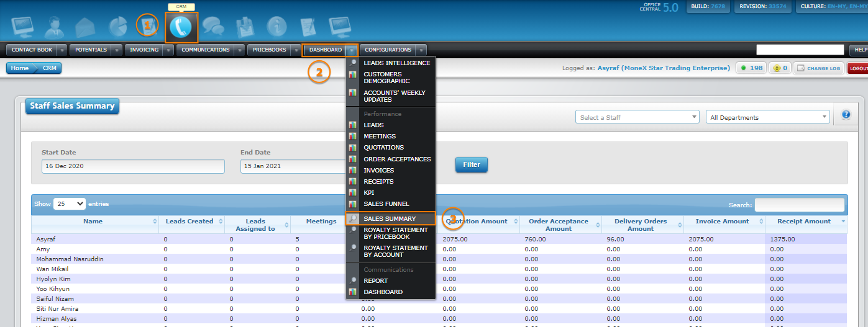The width and height of the screenshot is (868, 327).
Task: Click the search box beside the Help button
Action: click(x=800, y=50)
